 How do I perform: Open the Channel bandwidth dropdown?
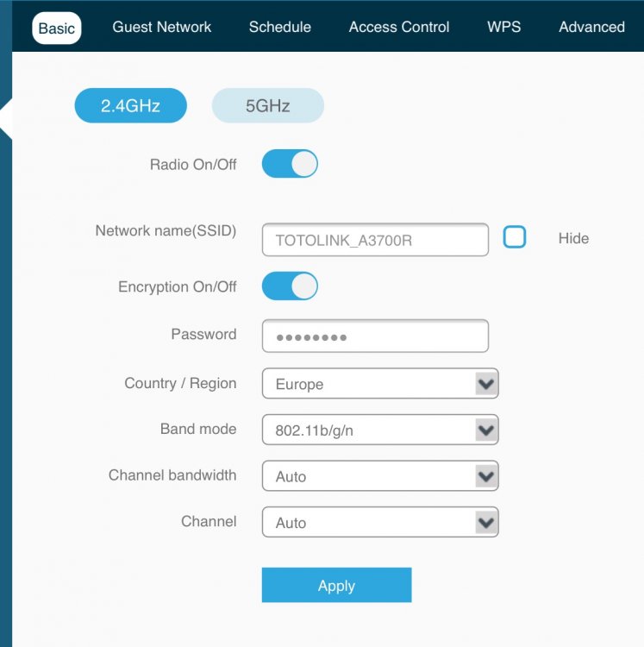click(379, 476)
